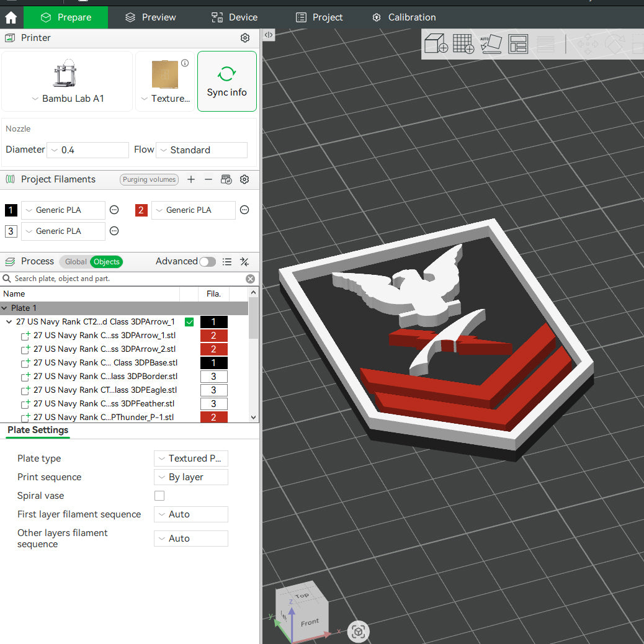Click filament 1 black color swatch

(x=11, y=210)
